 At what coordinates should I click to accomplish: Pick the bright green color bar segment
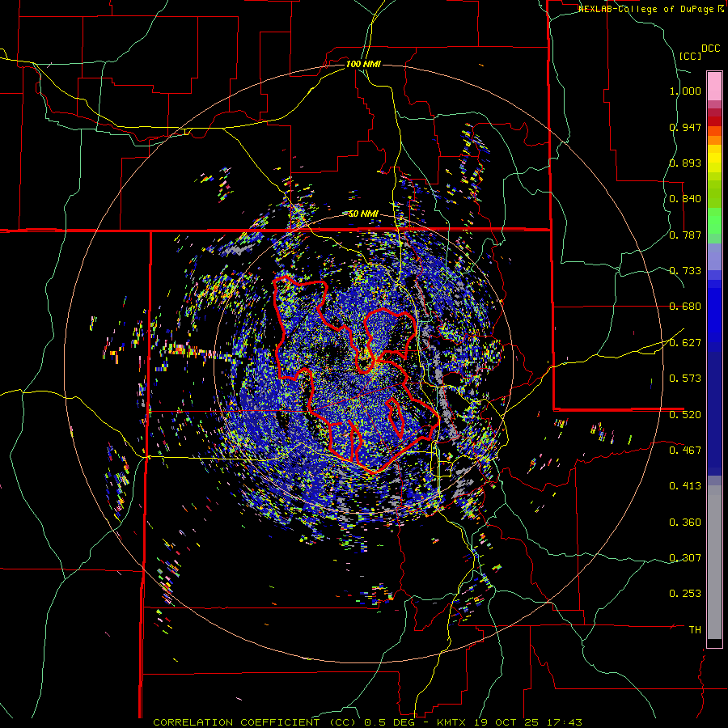714,221
